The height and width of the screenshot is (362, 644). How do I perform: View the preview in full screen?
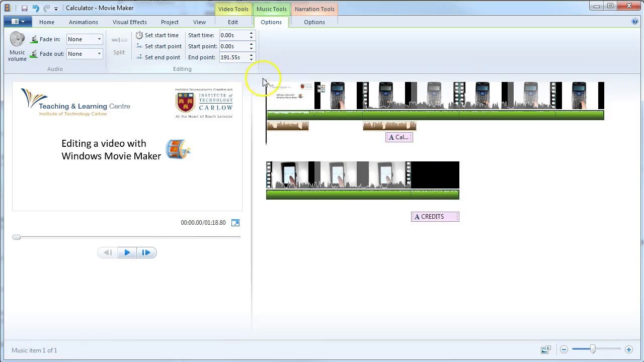[235, 223]
